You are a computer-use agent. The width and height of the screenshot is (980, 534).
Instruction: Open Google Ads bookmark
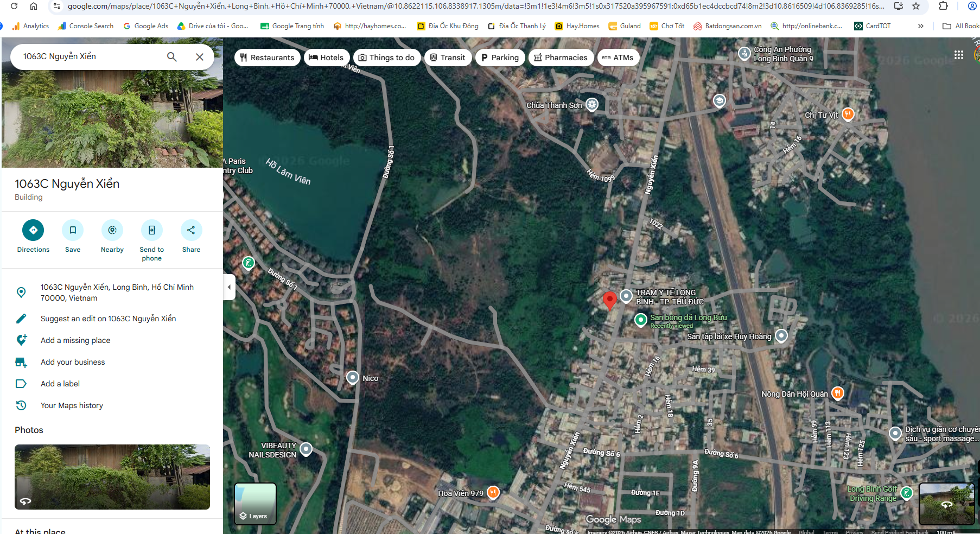point(146,26)
